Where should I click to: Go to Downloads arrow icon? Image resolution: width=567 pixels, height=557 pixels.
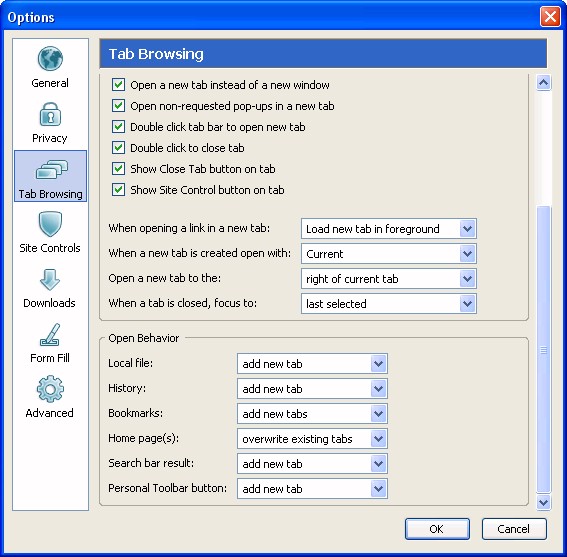[50, 280]
